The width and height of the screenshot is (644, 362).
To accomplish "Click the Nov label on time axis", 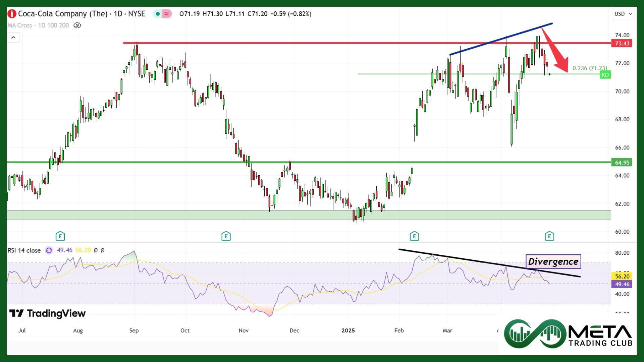I will (244, 330).
